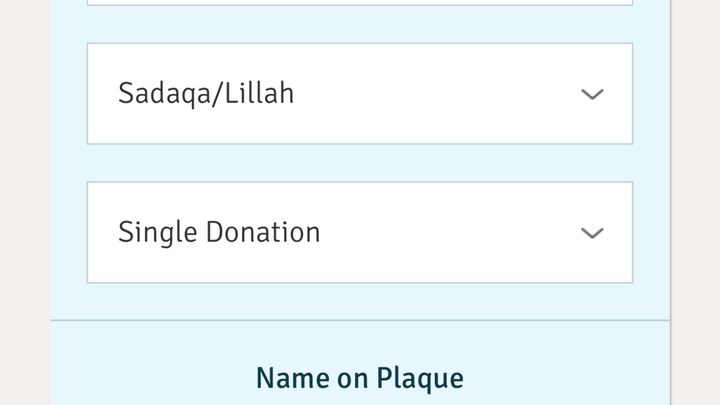
Task: Click empty space inside Sadaqa/Lillah select box
Action: tap(436, 94)
